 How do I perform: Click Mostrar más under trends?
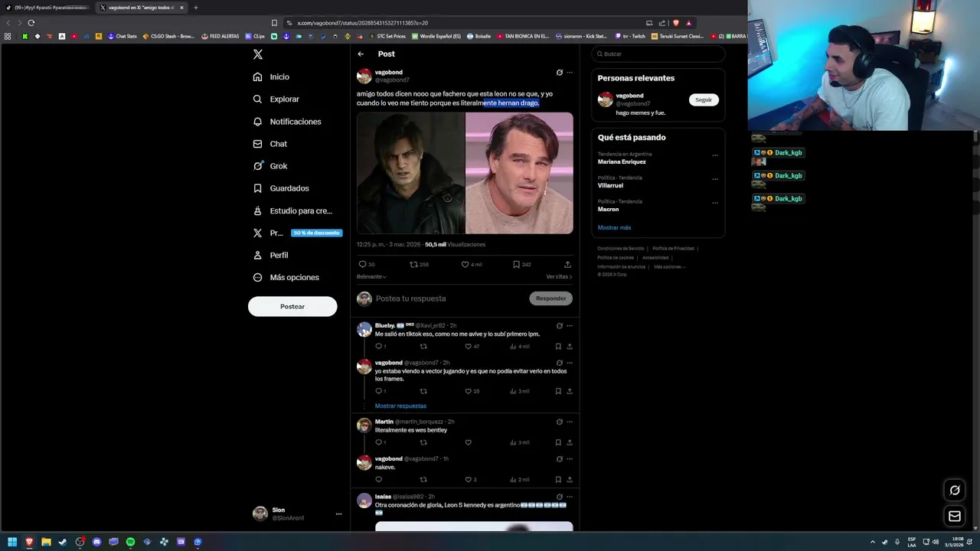coord(614,227)
